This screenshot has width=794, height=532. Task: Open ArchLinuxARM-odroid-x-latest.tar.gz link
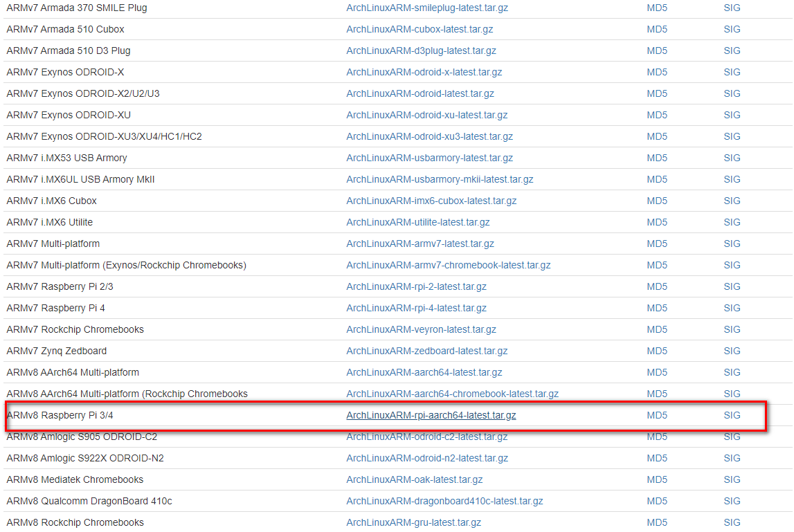click(x=424, y=72)
